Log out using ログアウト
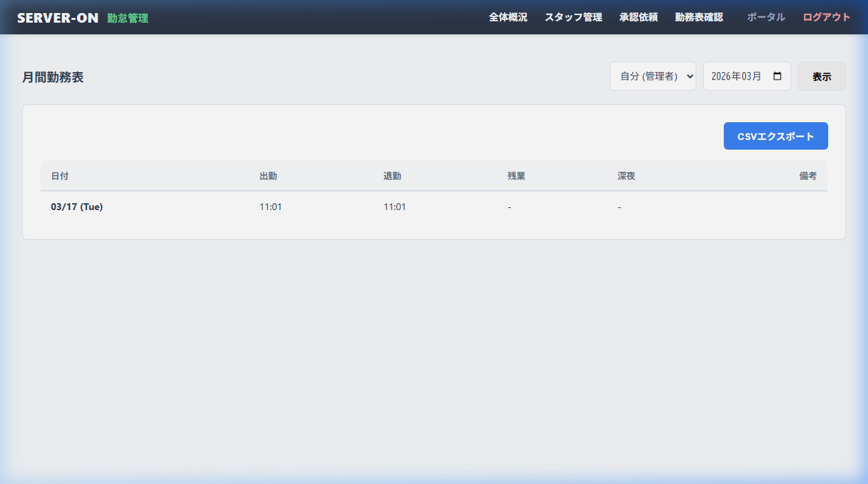The height and width of the screenshot is (484, 868). click(x=827, y=17)
